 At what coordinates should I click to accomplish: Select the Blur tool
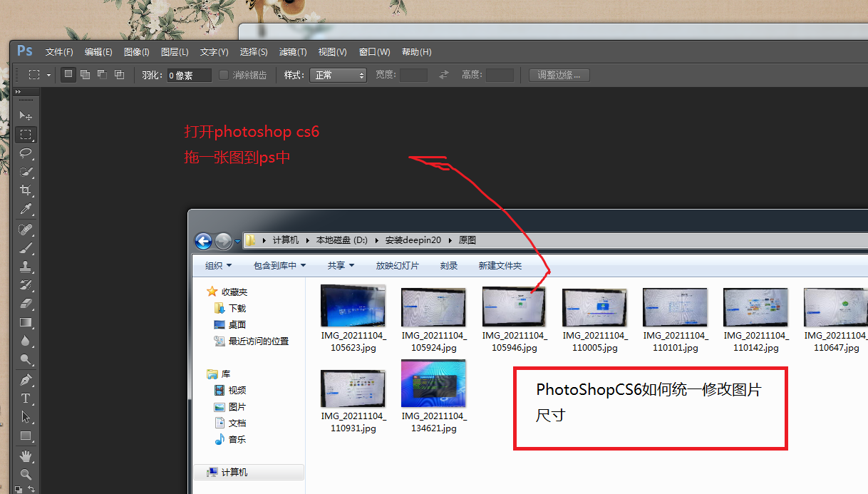pyautogui.click(x=26, y=341)
